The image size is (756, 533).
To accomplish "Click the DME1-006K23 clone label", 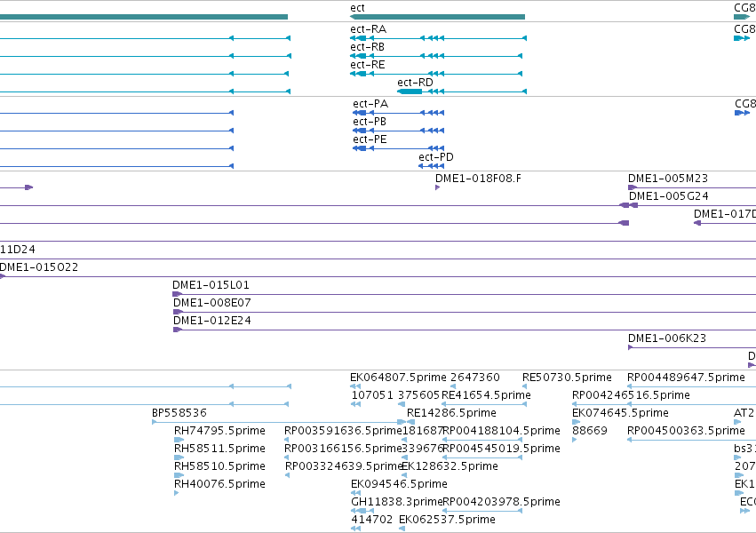I will pos(667,338).
